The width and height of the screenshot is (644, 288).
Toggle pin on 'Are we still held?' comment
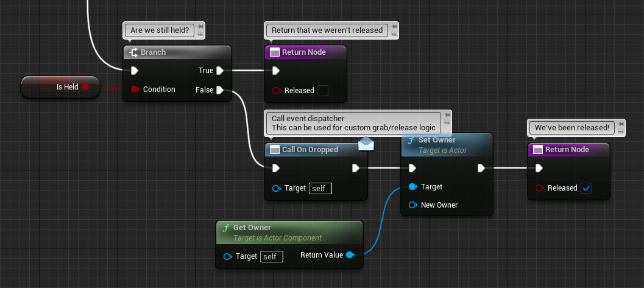(x=200, y=27)
